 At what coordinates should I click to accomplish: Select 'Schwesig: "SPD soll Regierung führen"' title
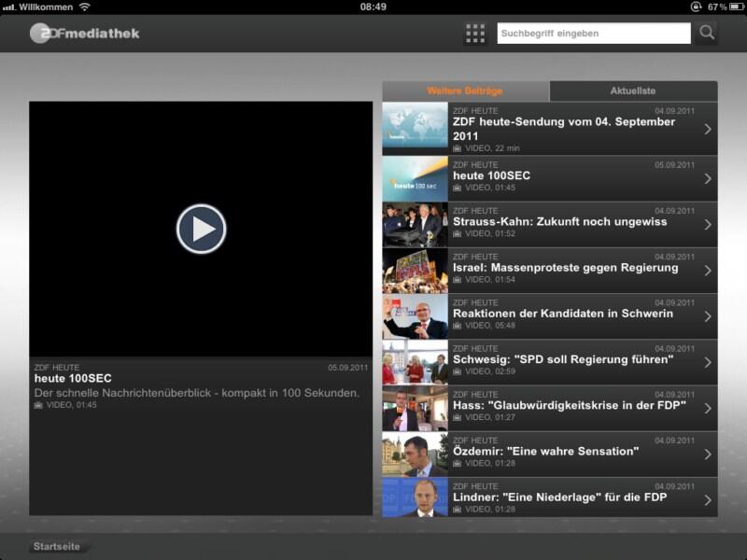pyautogui.click(x=563, y=359)
